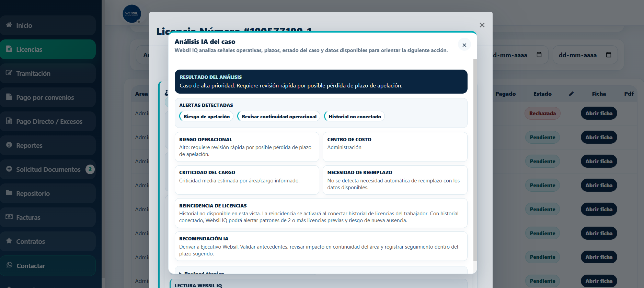Click the Análisis IA del caso title
644x288 pixels.
pos(205,41)
